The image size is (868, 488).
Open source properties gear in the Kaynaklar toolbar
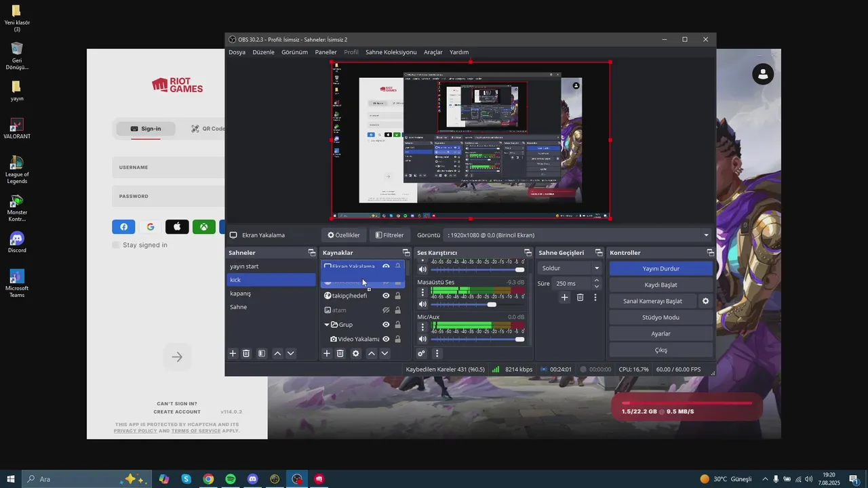(356, 353)
